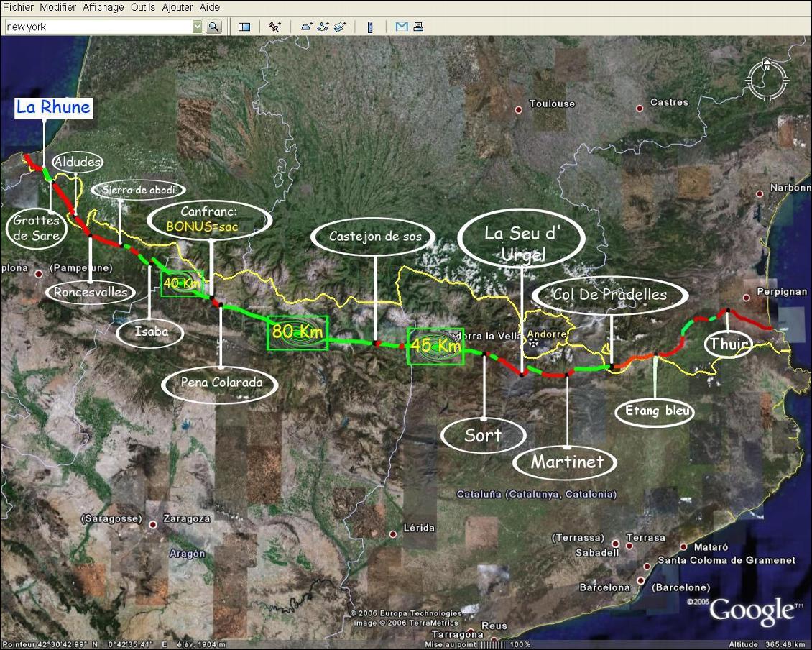
Task: Click the Perpignan city marker dot
Action: pos(746,298)
